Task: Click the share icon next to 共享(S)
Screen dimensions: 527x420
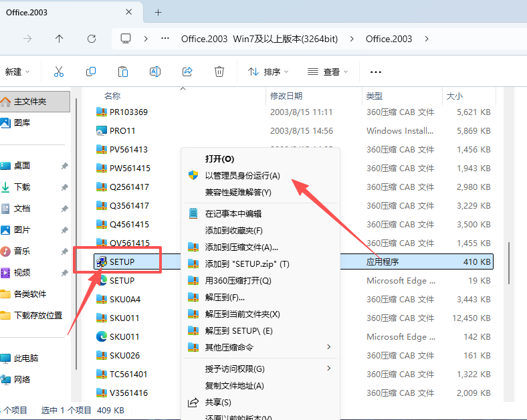Action: tap(193, 402)
